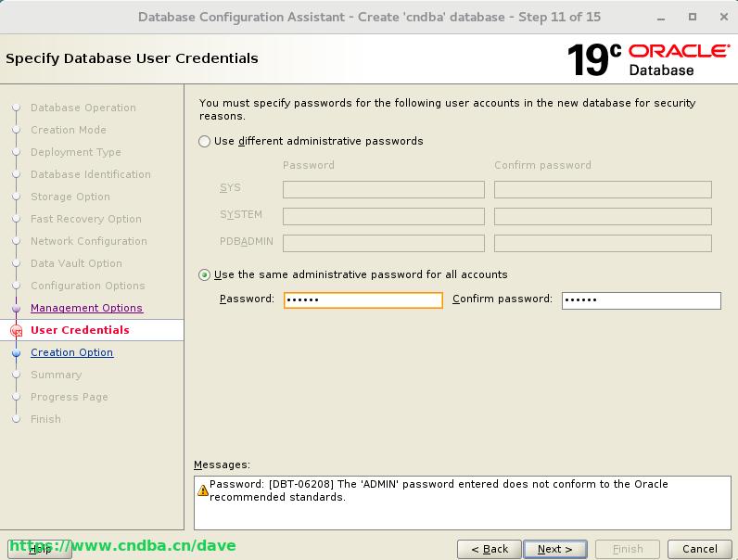Click the DBT-06208 warning message text
Viewport: 738px width, 560px height.
[439, 490]
